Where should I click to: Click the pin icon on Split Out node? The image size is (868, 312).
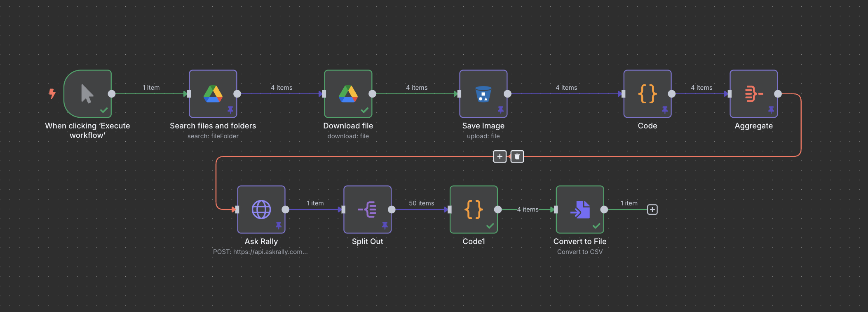tap(385, 225)
